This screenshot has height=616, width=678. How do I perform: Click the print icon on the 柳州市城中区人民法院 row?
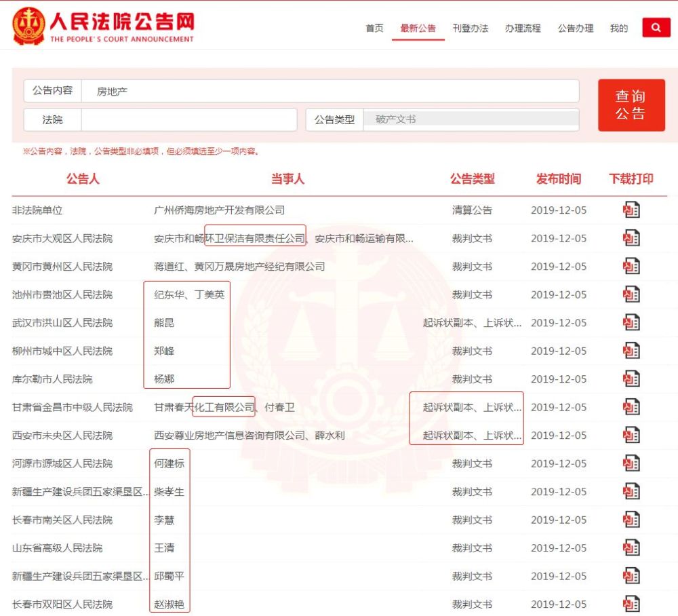[x=631, y=351]
